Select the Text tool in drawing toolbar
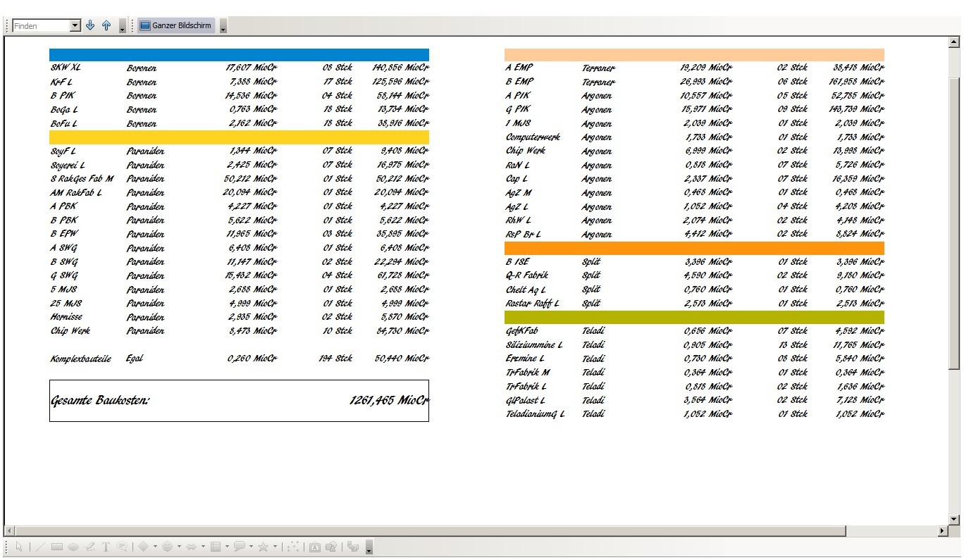 106,547
